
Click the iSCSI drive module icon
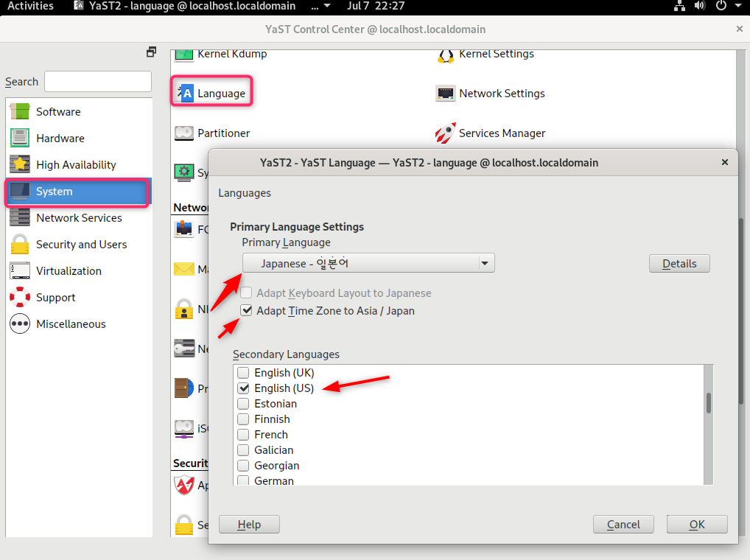[x=184, y=429]
